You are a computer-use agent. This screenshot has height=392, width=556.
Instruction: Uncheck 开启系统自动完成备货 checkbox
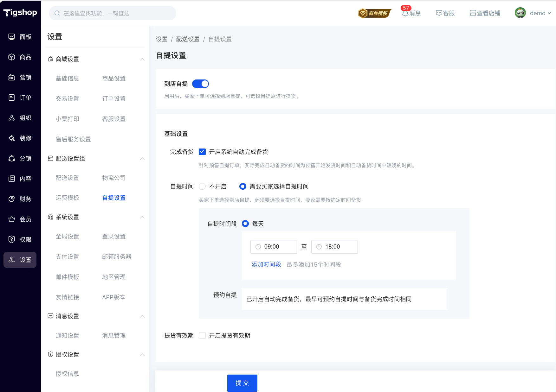point(202,152)
